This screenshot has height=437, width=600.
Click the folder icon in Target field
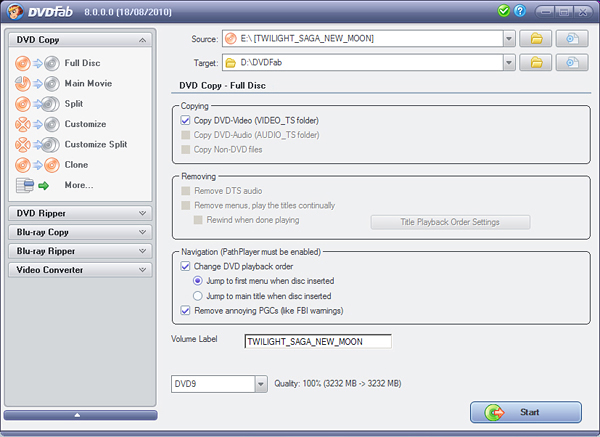coord(231,62)
